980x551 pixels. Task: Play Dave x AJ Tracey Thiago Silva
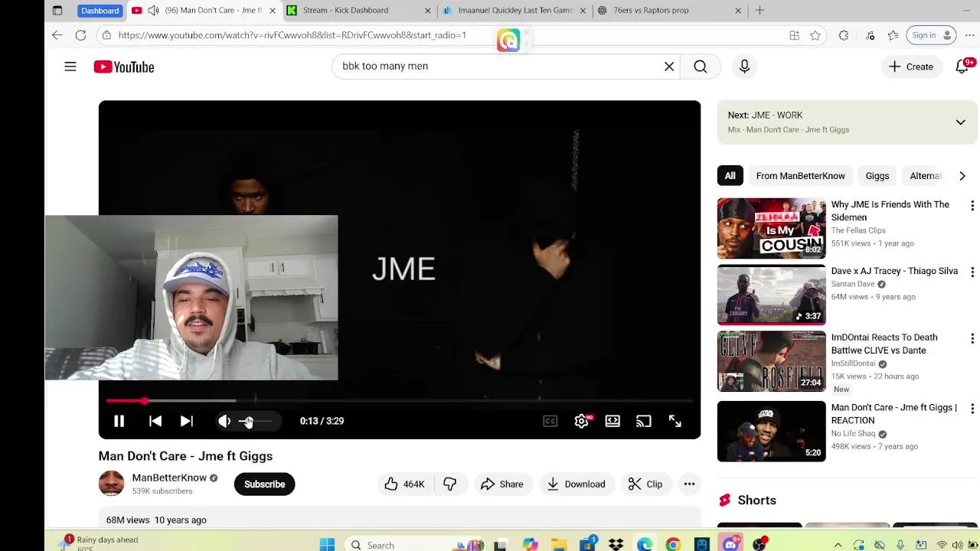click(771, 295)
